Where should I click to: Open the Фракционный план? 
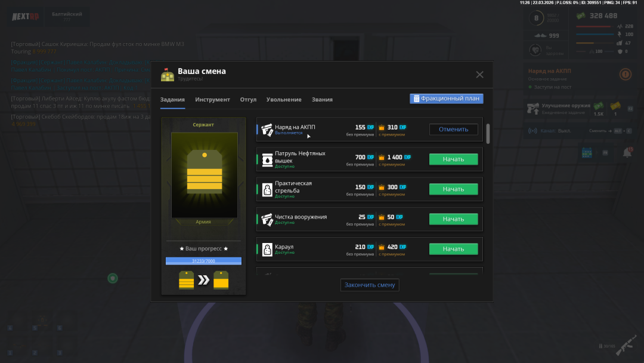point(446,99)
